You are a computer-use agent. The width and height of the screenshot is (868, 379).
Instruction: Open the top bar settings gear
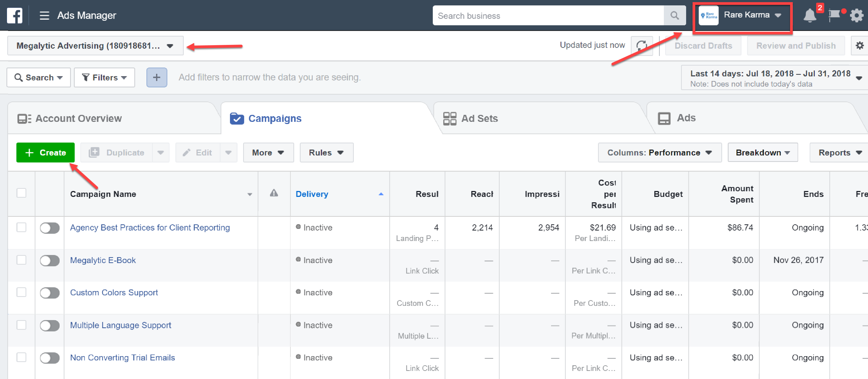coord(856,16)
